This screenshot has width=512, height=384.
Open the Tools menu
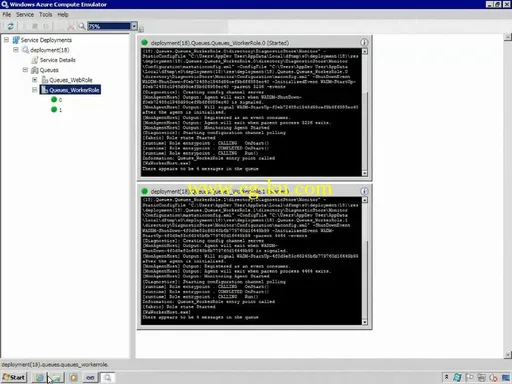click(x=46, y=15)
